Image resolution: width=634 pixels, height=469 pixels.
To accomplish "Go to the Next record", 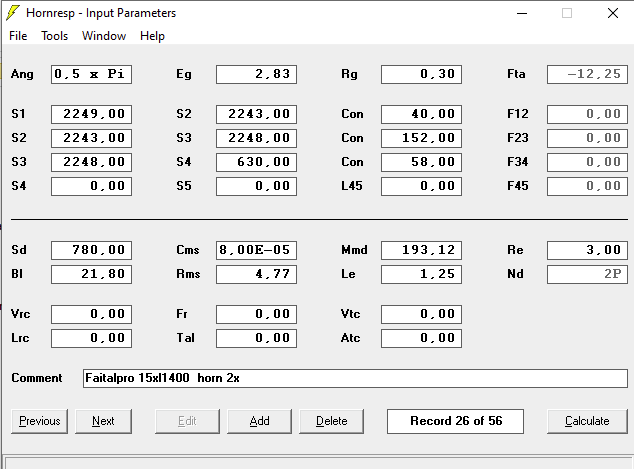I will point(104,421).
